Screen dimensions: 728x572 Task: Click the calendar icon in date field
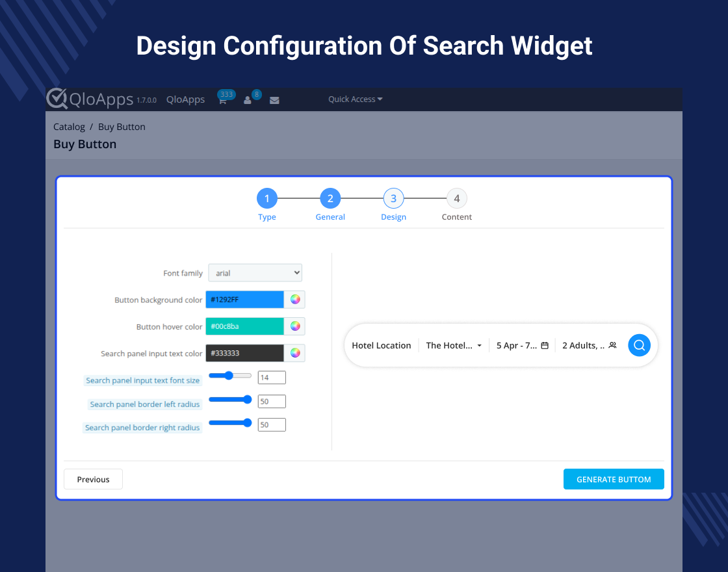(545, 345)
